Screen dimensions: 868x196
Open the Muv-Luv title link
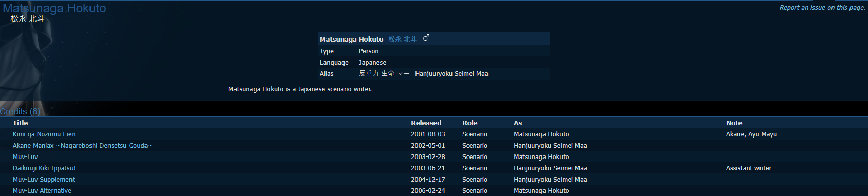click(x=25, y=157)
